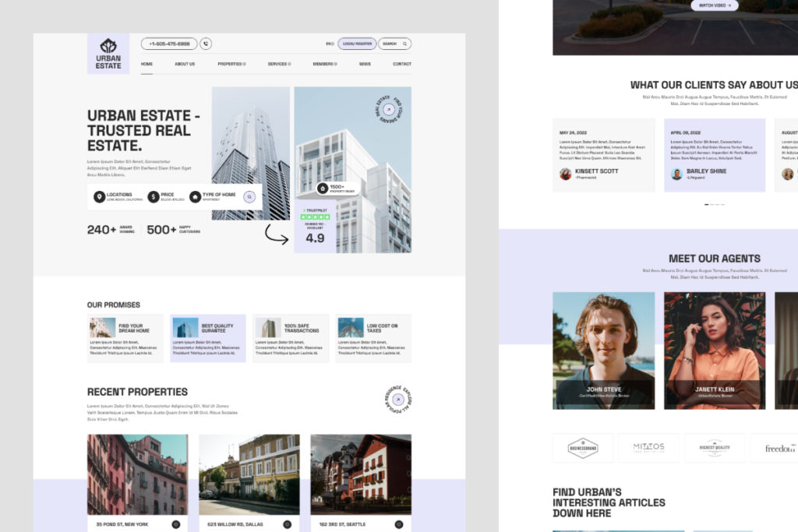This screenshot has width=798, height=532.
Task: Click the Urban Estate logo
Action: click(108, 54)
